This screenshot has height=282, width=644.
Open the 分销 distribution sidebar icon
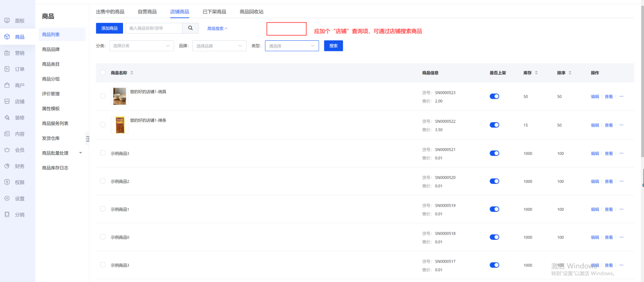point(7,215)
